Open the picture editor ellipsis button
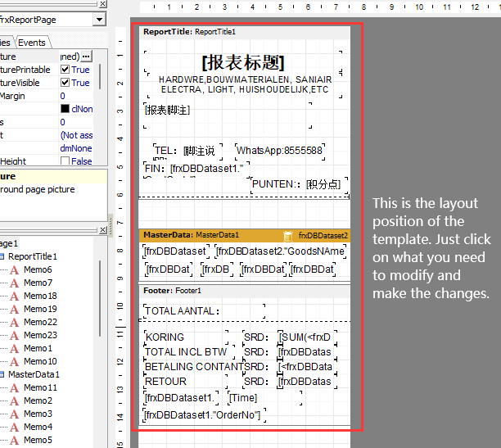This screenshot has height=448, width=501. [86, 57]
